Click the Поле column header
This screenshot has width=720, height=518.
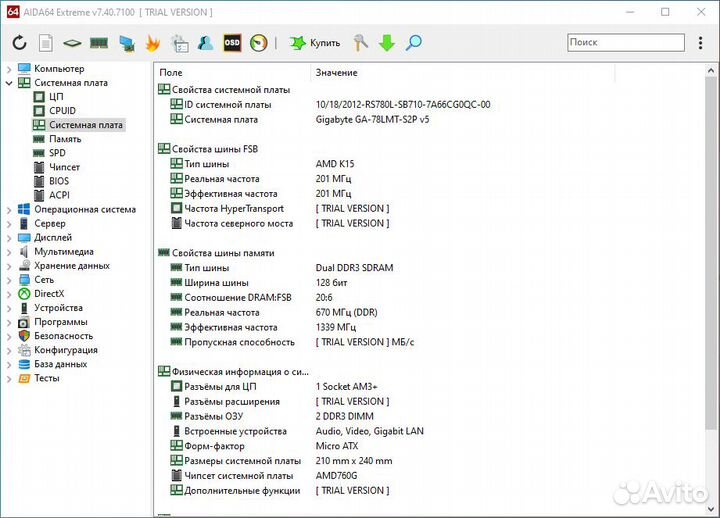coord(171,73)
